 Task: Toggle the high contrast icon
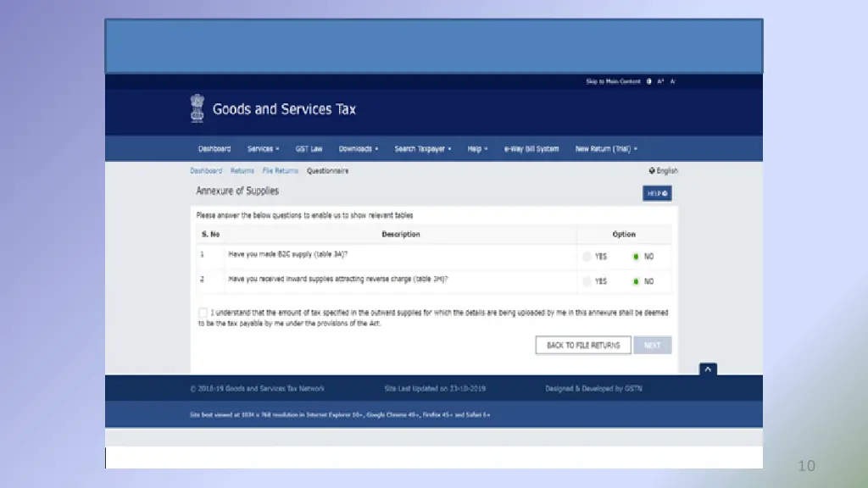pyautogui.click(x=649, y=82)
